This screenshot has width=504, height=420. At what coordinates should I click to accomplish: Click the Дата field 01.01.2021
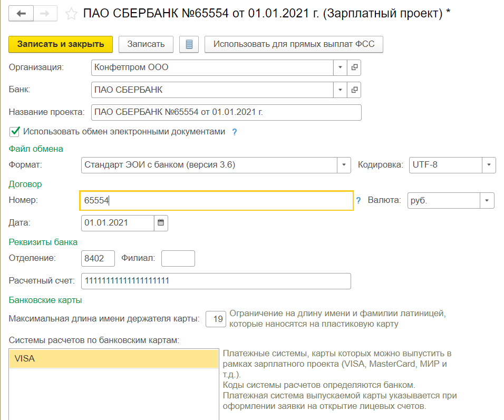118,223
